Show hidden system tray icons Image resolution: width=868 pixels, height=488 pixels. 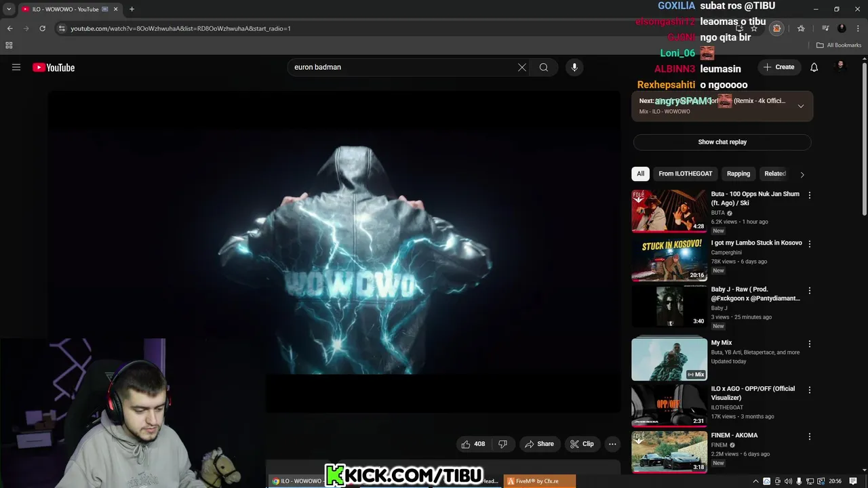click(x=755, y=481)
